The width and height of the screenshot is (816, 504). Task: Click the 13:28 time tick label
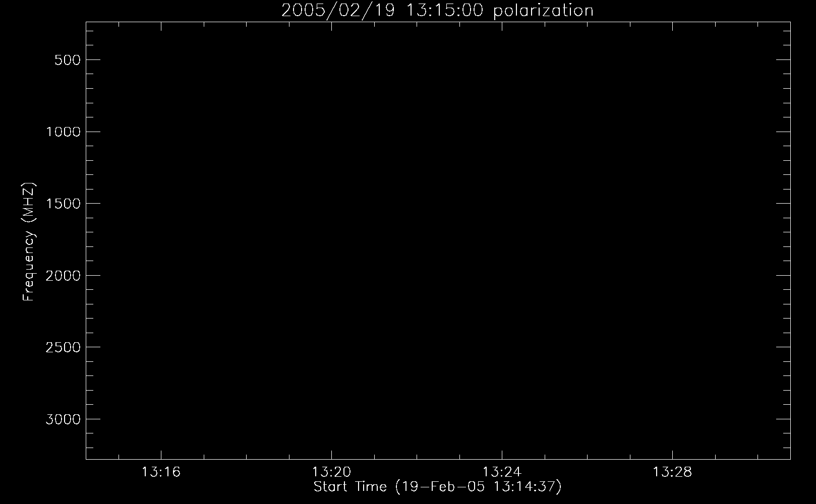(672, 472)
